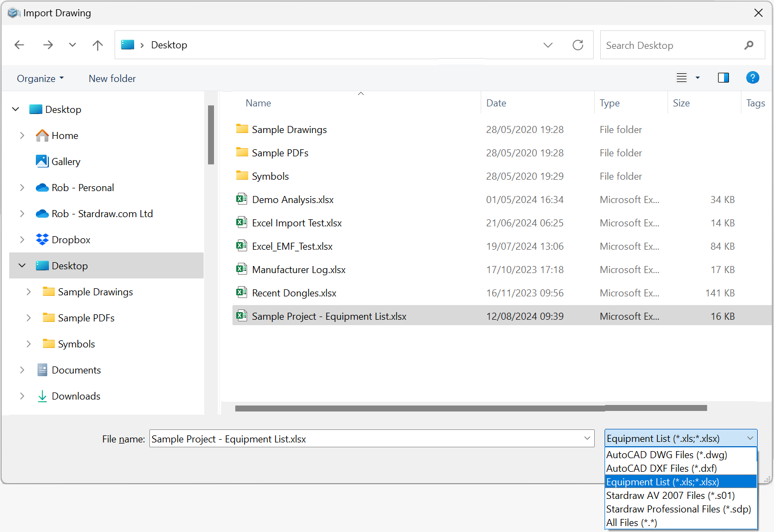Select Manufacturer Log.xlsx file
The image size is (774, 532).
coord(299,269)
